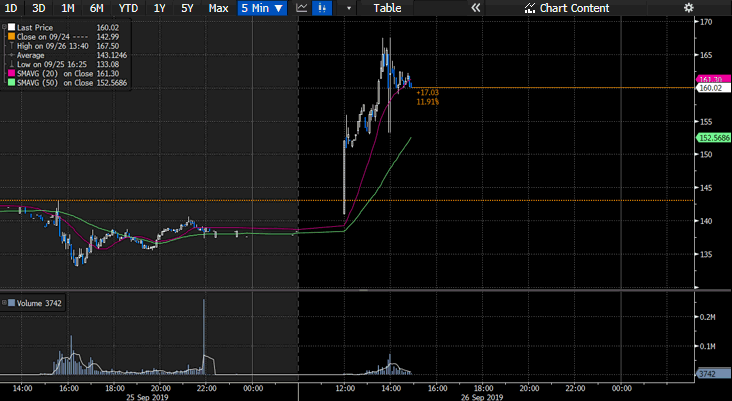Select the YTD time range

pos(128,8)
